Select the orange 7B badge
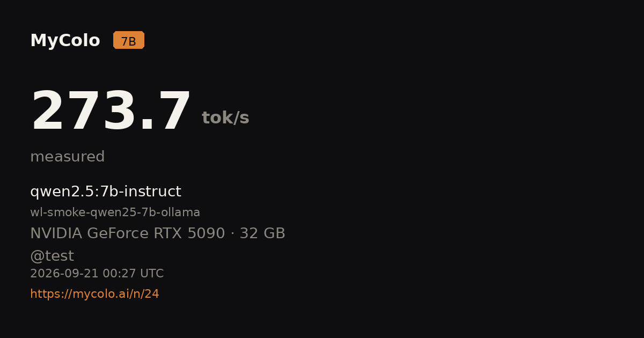This screenshot has width=644, height=338. [x=129, y=40]
